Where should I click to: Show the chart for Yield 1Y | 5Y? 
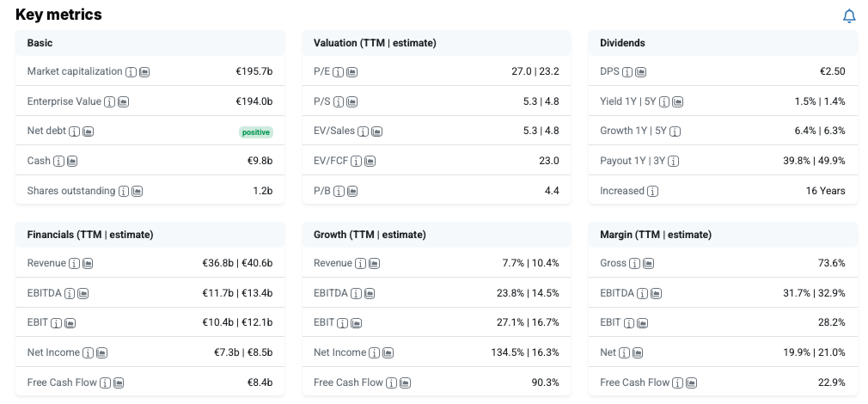coord(678,102)
